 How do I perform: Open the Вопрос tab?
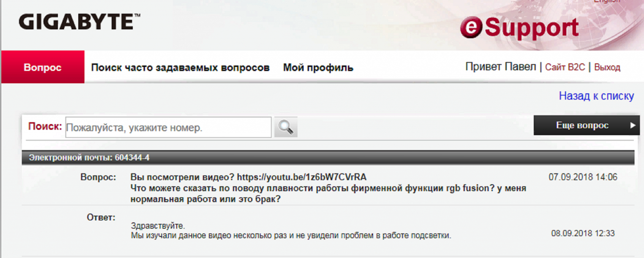[x=43, y=67]
